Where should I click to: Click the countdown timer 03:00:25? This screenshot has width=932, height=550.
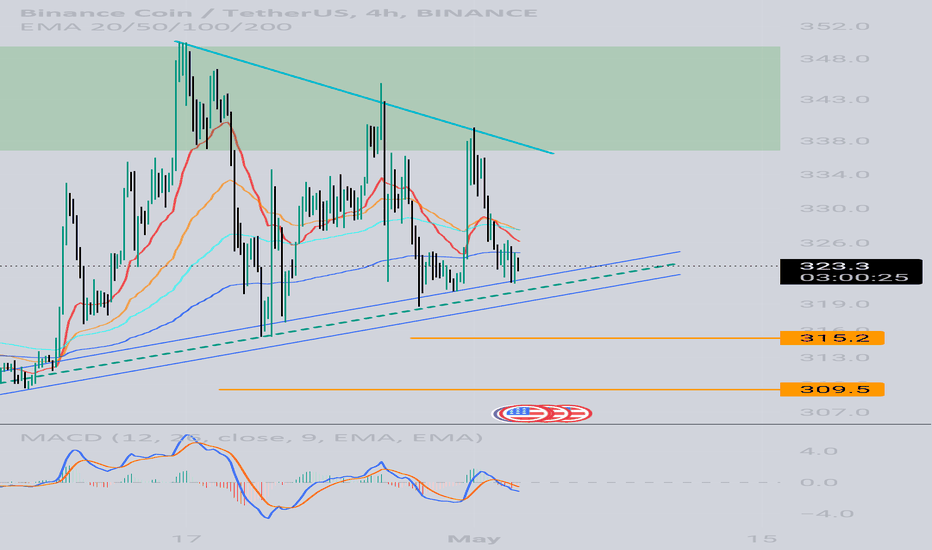pos(853,278)
